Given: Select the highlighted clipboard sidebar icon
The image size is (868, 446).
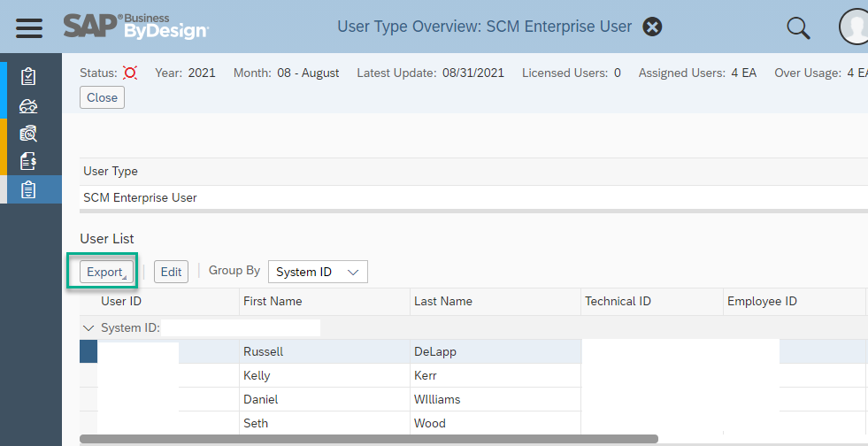Looking at the screenshot, I should (x=28, y=189).
